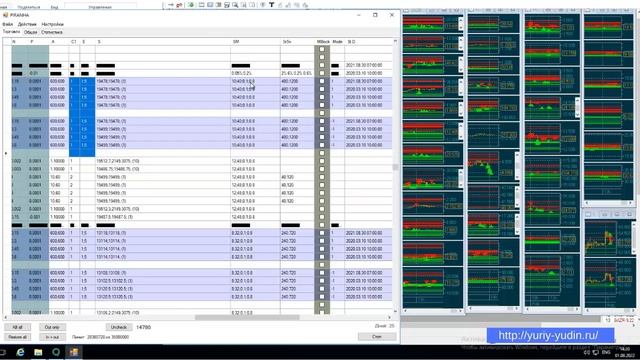Click the C1 column header
The width and height of the screenshot is (640, 360).
[73, 42]
